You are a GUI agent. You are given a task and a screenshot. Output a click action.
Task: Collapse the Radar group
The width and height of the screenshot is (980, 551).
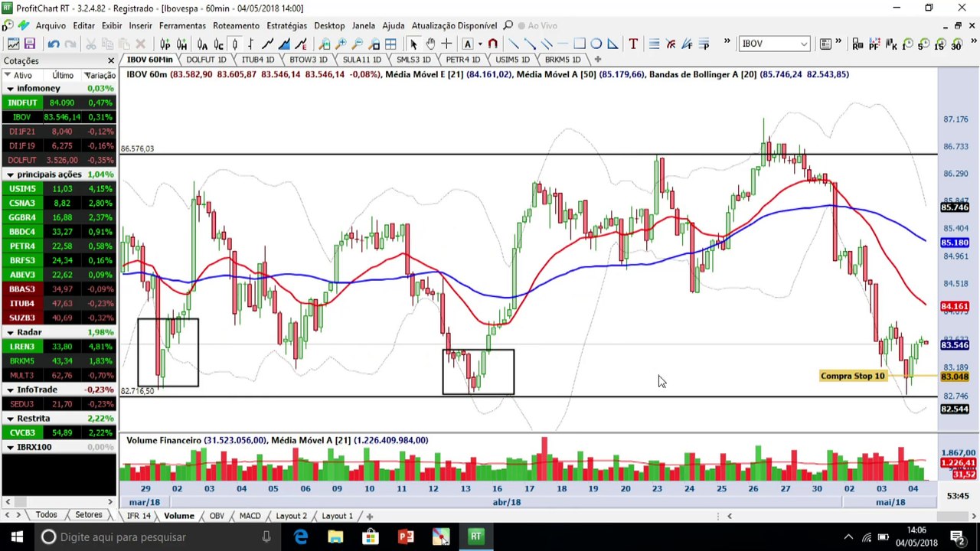coord(10,332)
